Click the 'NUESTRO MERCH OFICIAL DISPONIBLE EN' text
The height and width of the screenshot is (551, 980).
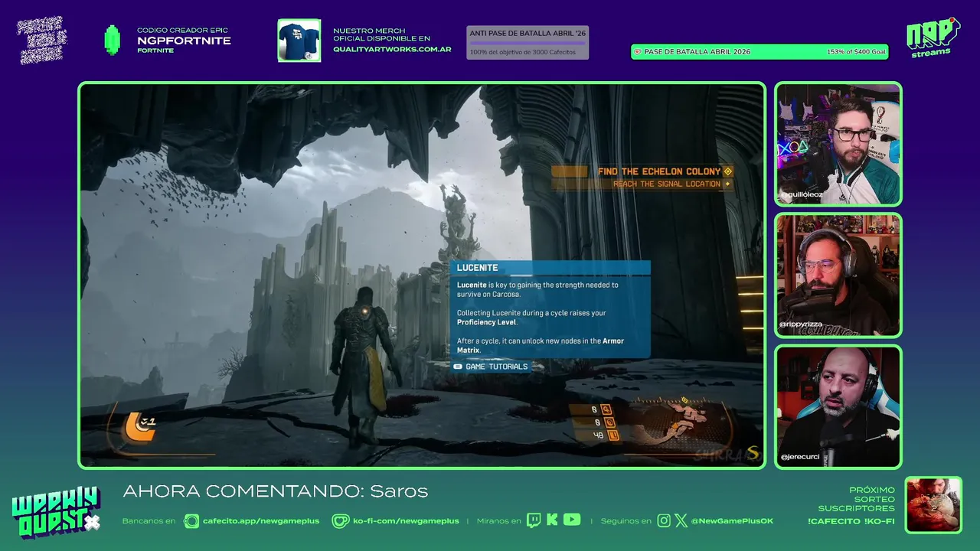coord(381,34)
